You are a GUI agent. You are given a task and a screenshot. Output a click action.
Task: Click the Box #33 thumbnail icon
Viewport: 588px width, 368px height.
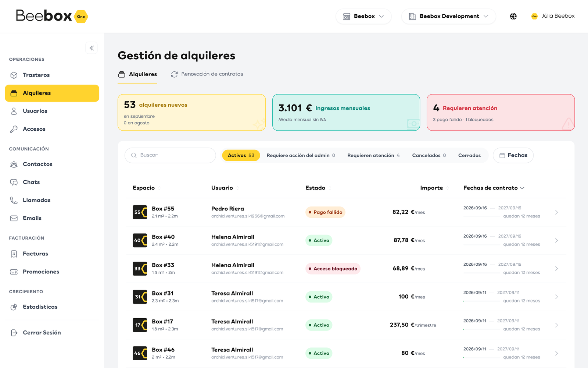(140, 269)
